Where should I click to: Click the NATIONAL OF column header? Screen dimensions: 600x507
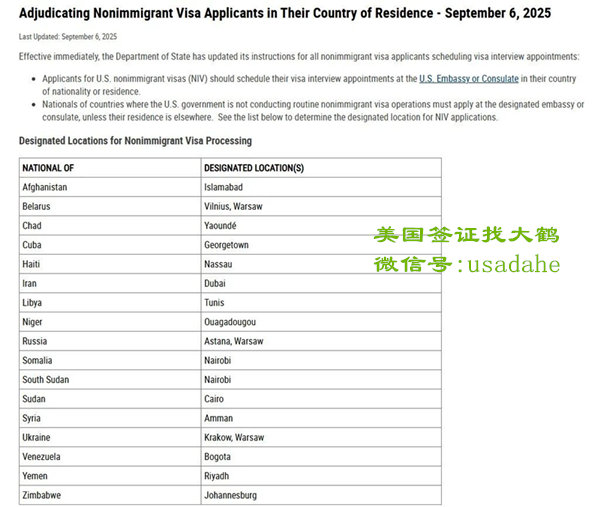tap(110, 168)
